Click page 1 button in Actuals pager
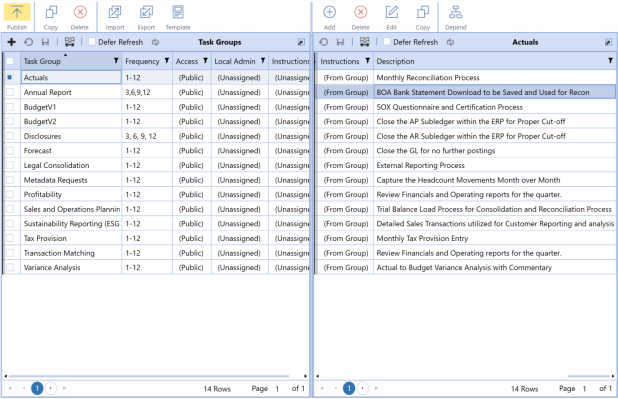Viewport: 618px width, 399px height. (x=349, y=388)
